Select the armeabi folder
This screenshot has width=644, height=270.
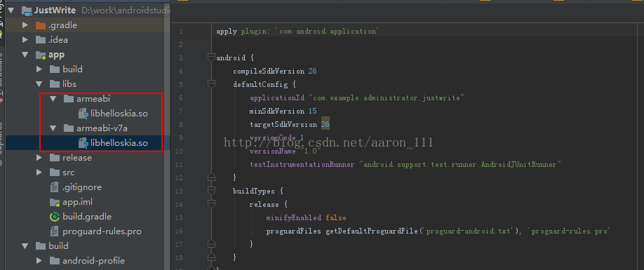point(93,98)
